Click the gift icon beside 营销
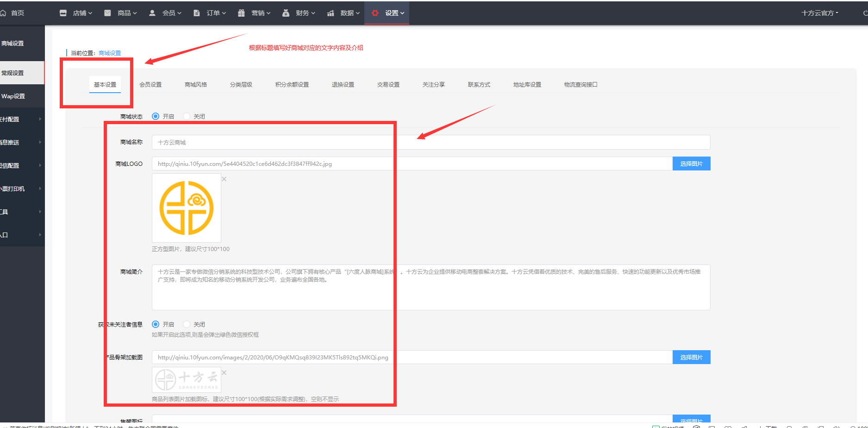 241,13
